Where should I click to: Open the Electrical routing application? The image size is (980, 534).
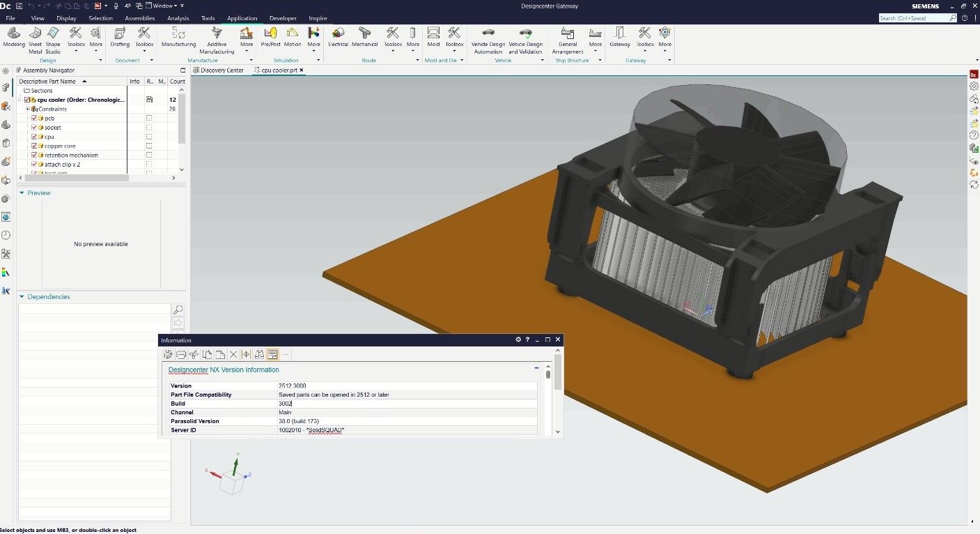tap(338, 38)
